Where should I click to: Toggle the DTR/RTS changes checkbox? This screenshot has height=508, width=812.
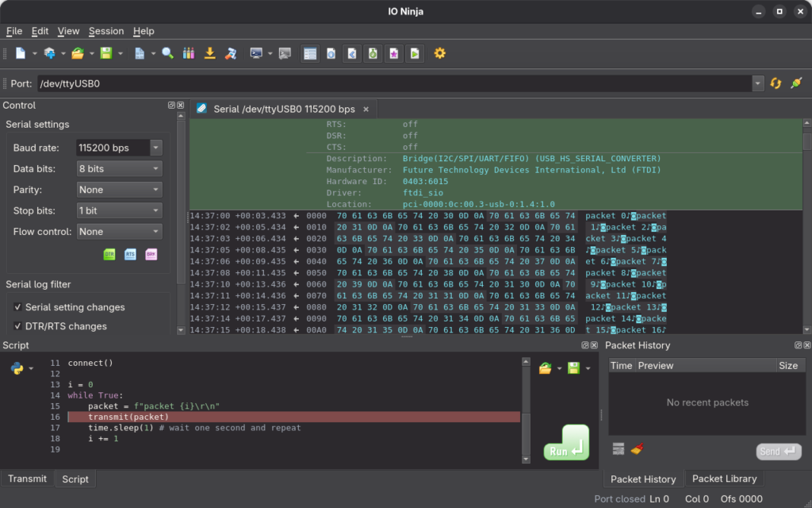click(17, 326)
